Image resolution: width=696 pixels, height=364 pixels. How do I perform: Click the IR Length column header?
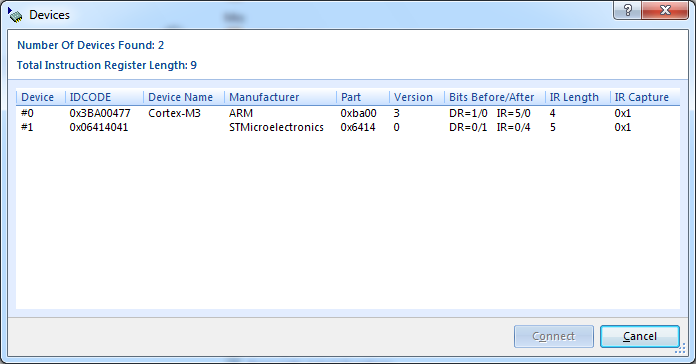577,97
